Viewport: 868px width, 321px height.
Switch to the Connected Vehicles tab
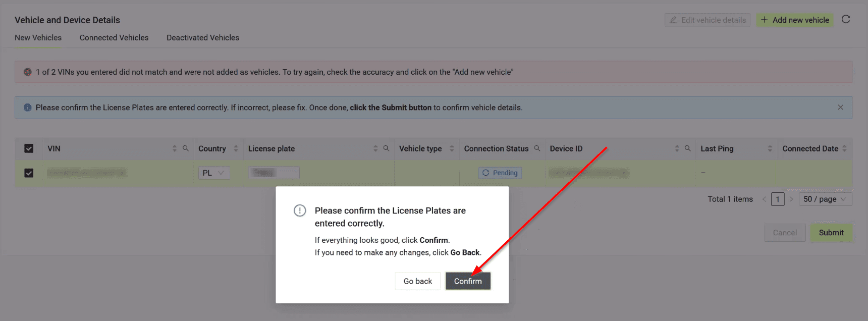(x=114, y=38)
